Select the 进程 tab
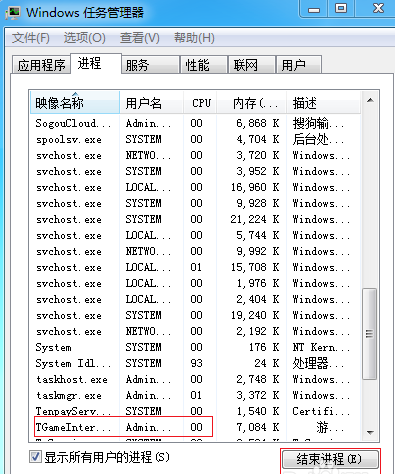The height and width of the screenshot is (474, 395). 96,63
